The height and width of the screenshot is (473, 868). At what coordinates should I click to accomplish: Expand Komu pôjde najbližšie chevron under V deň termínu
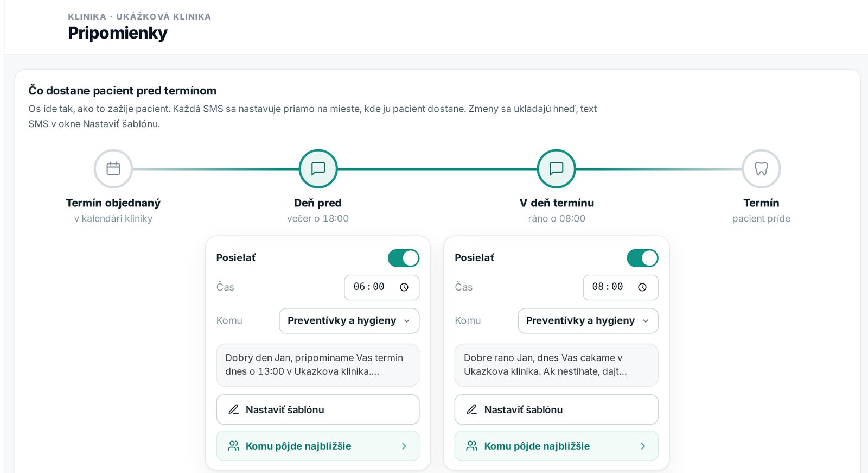(643, 446)
